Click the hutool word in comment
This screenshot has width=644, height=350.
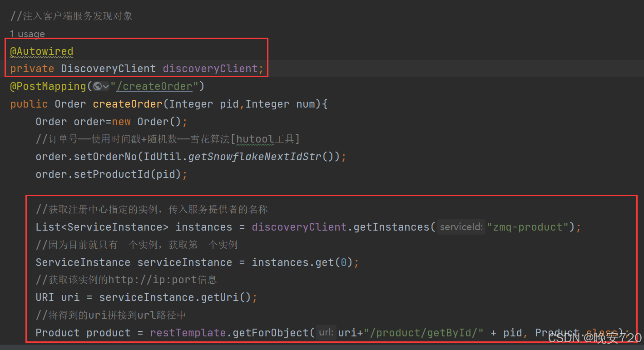click(x=255, y=139)
